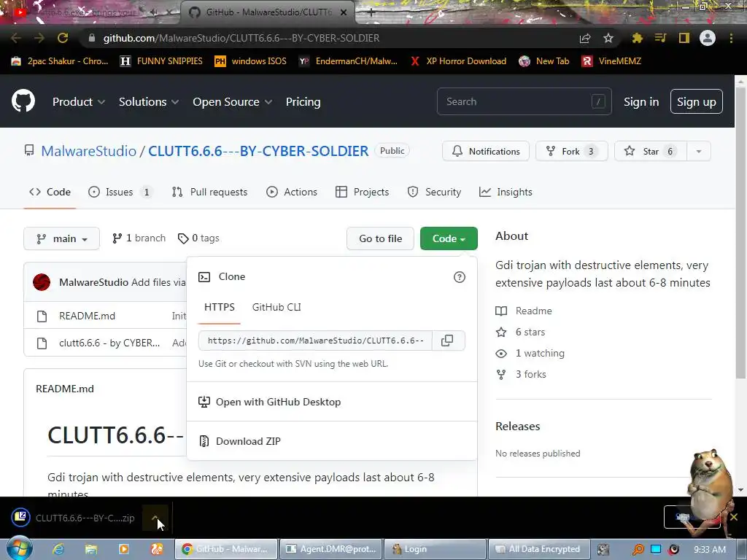Select the HTTPS clone tab
The image size is (747, 560).
219,307
